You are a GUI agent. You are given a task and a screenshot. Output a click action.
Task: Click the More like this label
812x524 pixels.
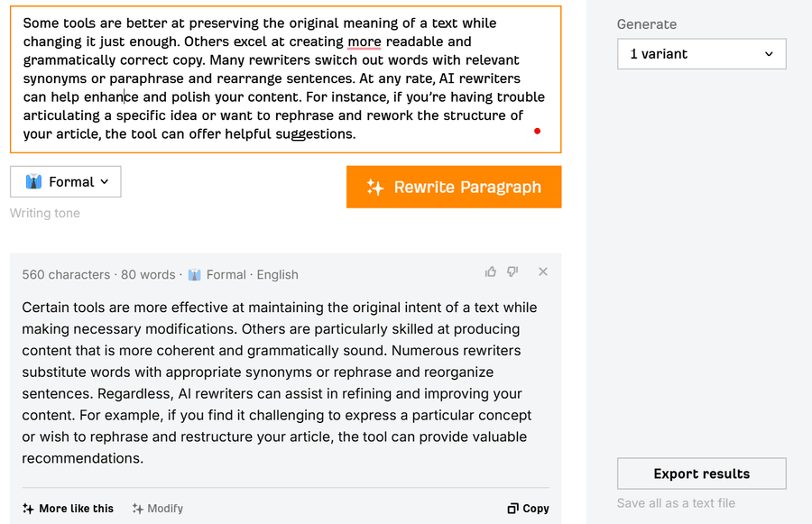click(x=76, y=509)
